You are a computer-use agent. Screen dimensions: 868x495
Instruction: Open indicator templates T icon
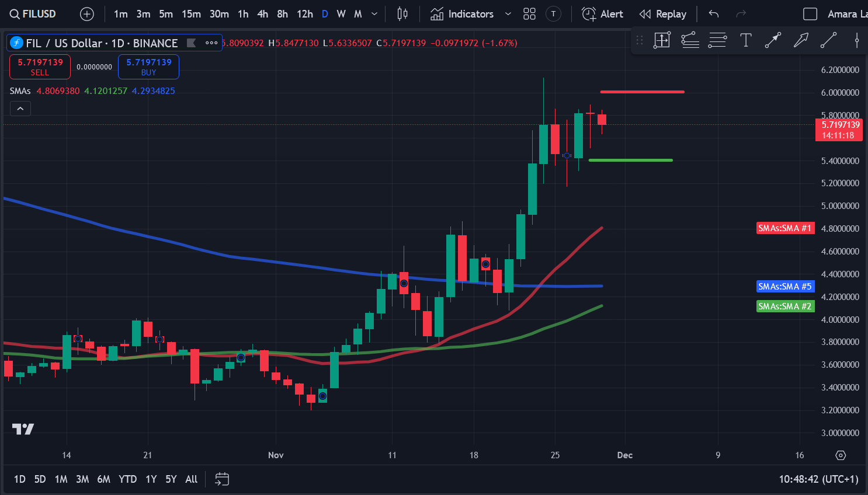(553, 14)
